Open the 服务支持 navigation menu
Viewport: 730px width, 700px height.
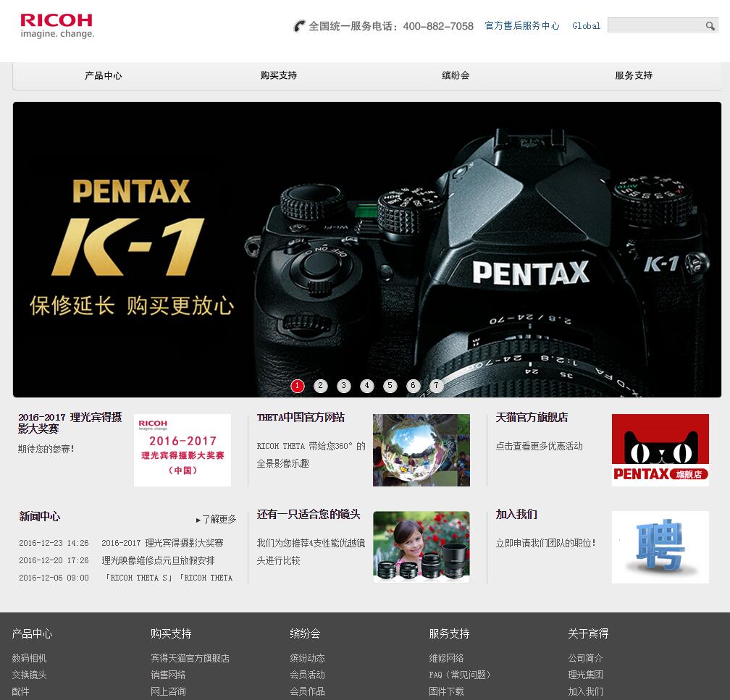pos(634,75)
